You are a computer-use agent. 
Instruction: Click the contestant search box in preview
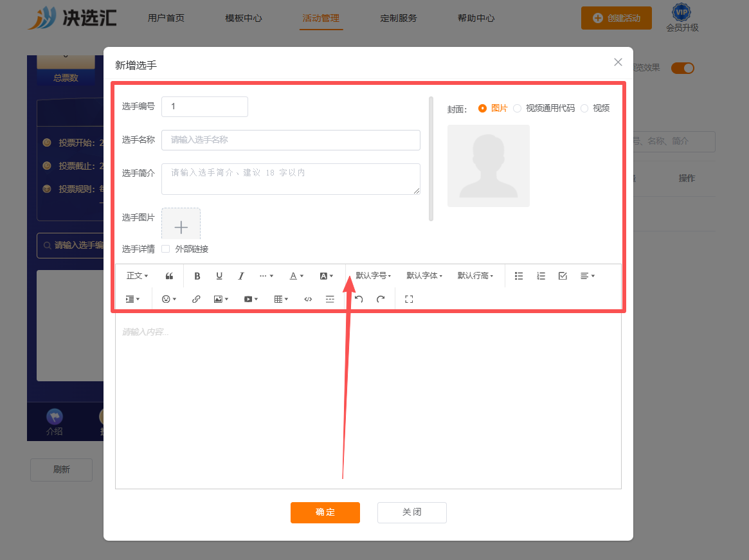point(71,245)
